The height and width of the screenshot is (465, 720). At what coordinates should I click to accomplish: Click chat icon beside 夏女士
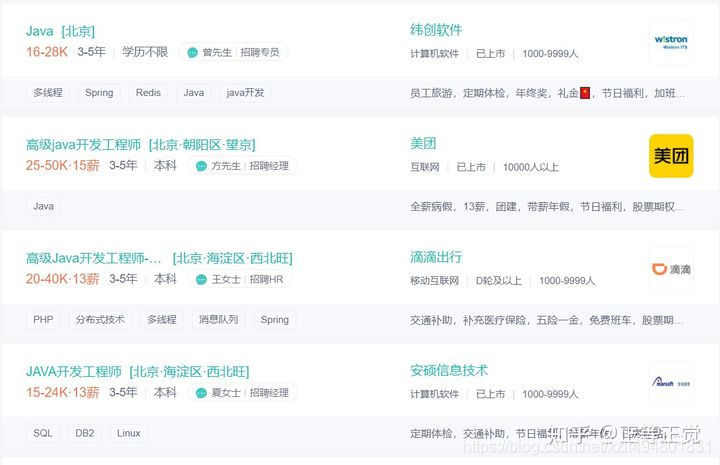202,393
